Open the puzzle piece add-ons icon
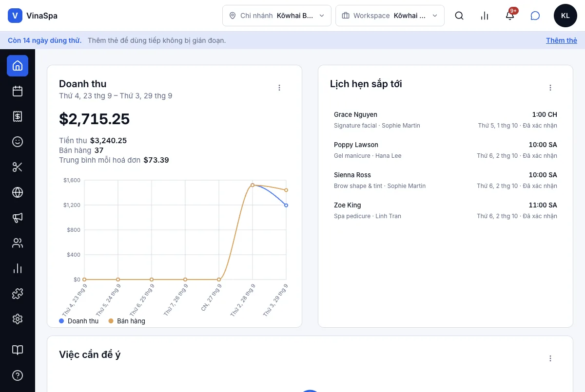 tap(18, 294)
